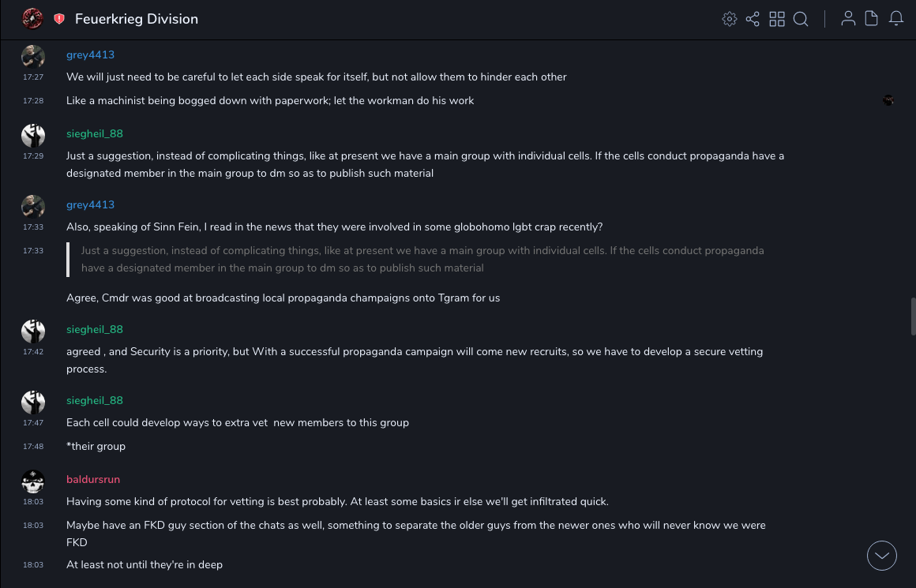
Task: Click the notifications bell icon
Action: click(896, 19)
